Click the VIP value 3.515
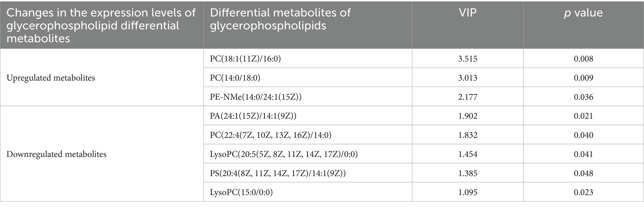Viewport: 644px width, 207px height. (x=467, y=59)
